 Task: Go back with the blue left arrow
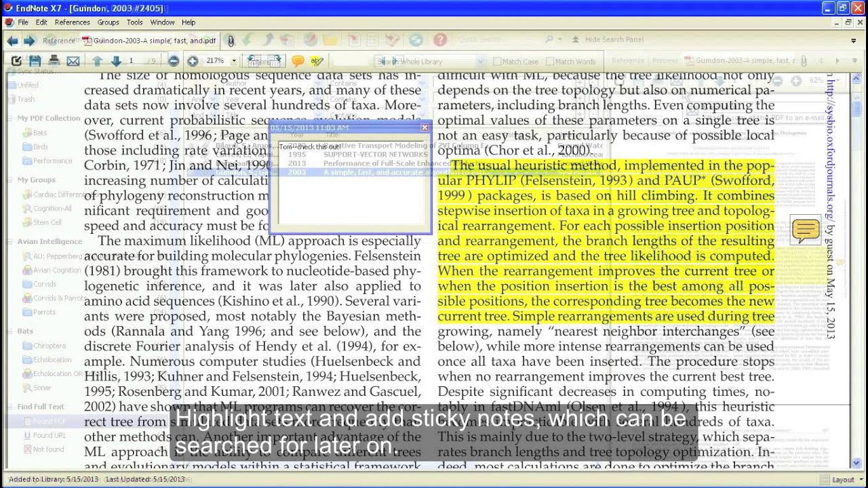[x=12, y=41]
